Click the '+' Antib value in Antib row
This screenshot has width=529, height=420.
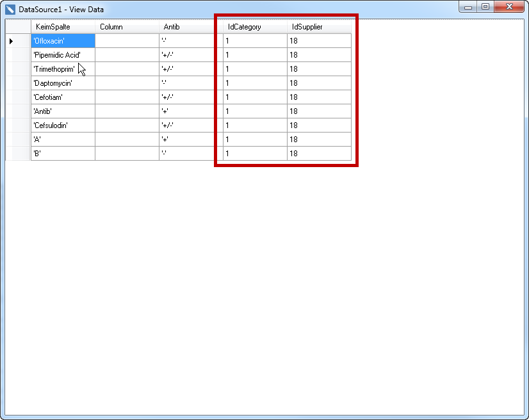coord(191,111)
